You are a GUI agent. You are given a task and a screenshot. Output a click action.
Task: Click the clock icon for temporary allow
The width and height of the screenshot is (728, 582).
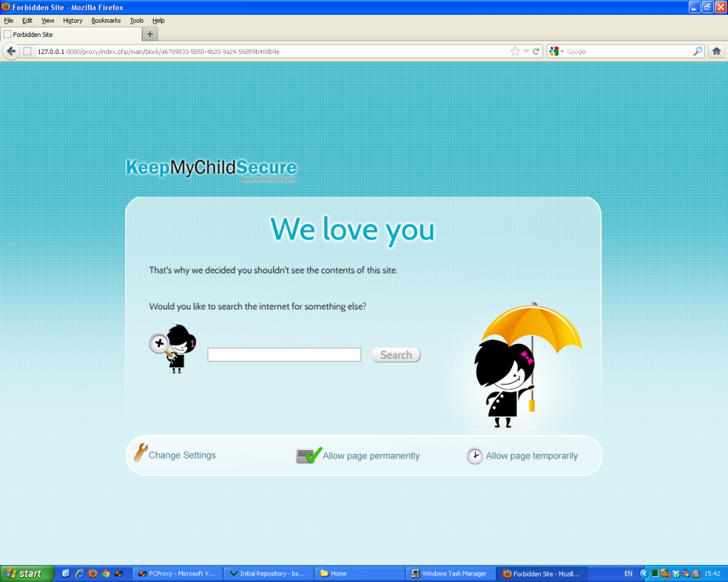474,456
